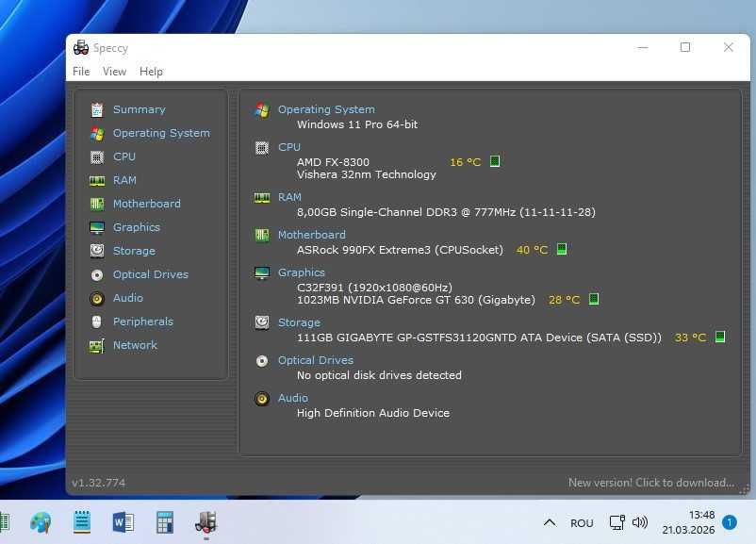Click the RAM icon in summary panel
This screenshot has width=756, height=544.
coord(262,198)
